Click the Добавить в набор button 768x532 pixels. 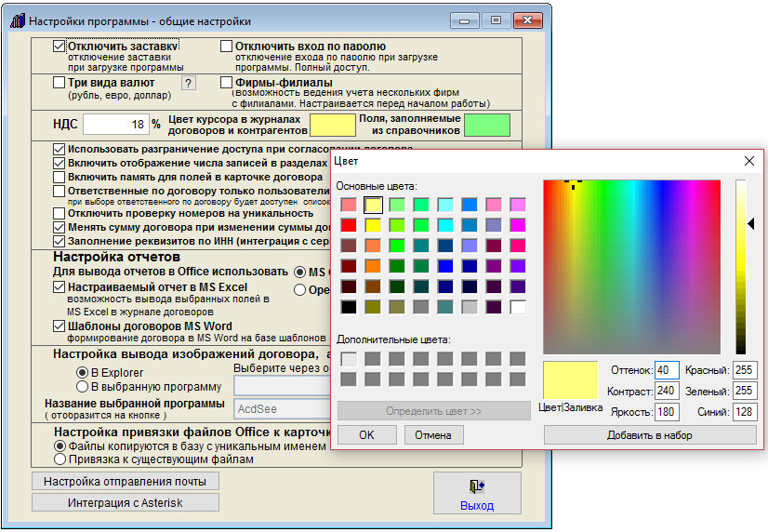(650, 435)
